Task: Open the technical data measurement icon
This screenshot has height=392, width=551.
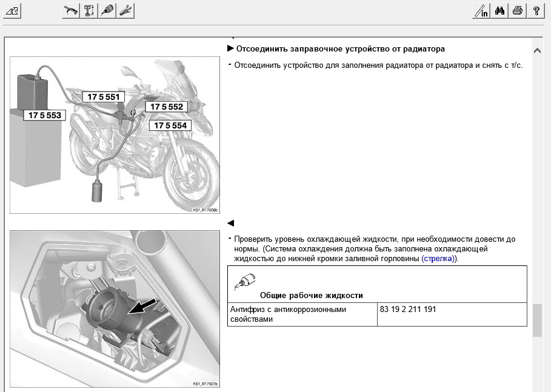Action: [89, 10]
